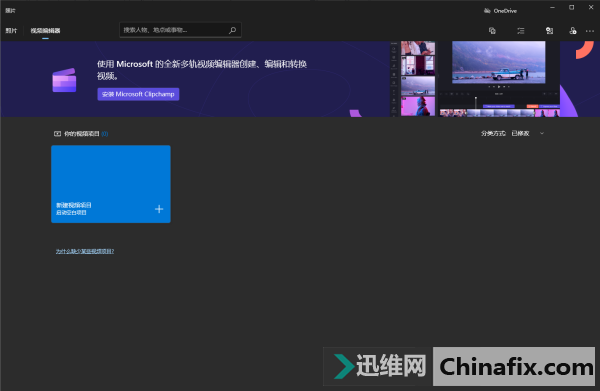The image size is (600, 391).
Task: Click the magnifier search icon
Action: pos(232,30)
